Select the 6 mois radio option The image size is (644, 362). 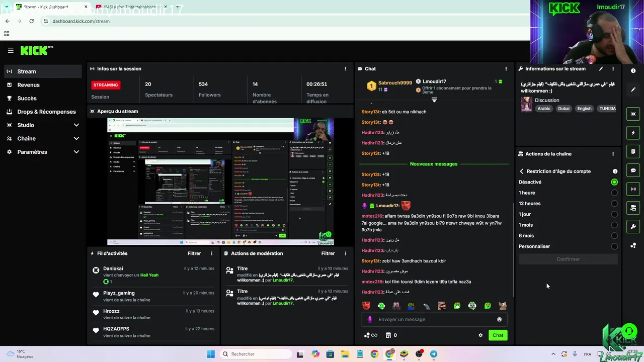point(614,235)
